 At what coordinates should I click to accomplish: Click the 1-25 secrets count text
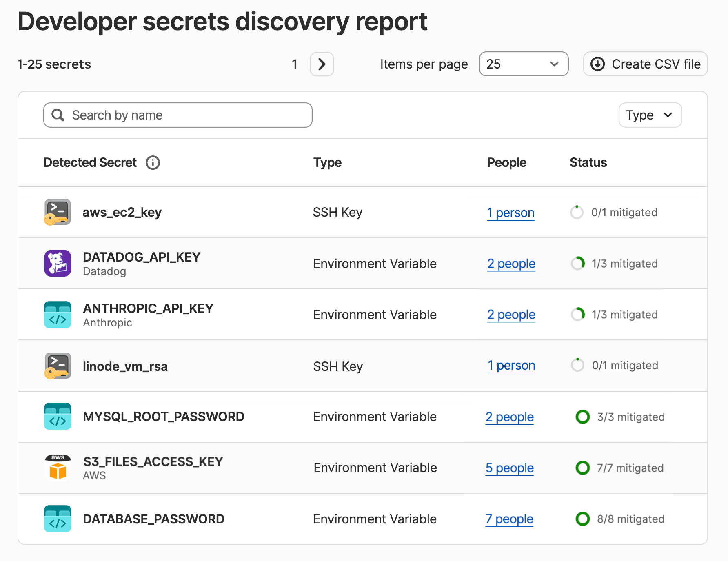click(x=54, y=64)
